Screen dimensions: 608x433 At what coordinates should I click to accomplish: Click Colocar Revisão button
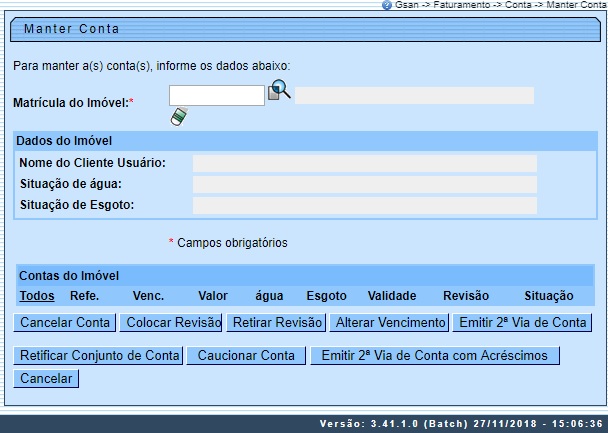(171, 323)
